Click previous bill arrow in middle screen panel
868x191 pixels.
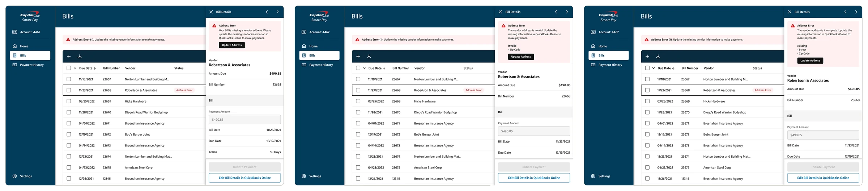coord(556,12)
